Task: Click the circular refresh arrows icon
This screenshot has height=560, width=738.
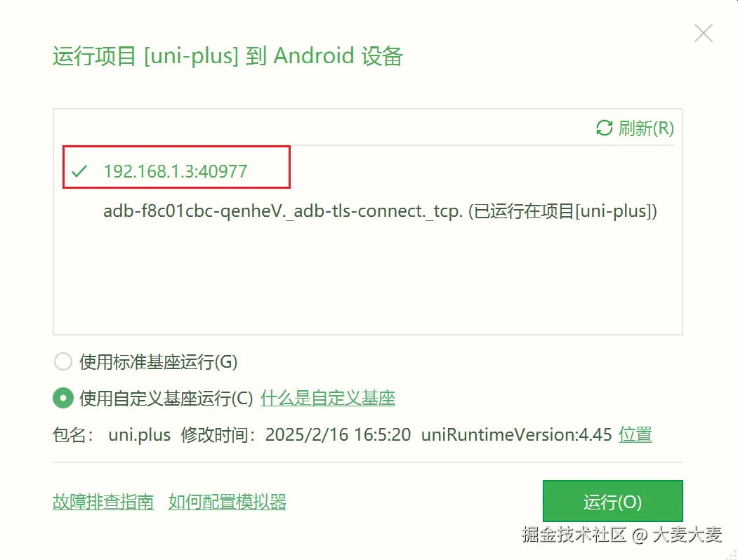Action: (605, 128)
